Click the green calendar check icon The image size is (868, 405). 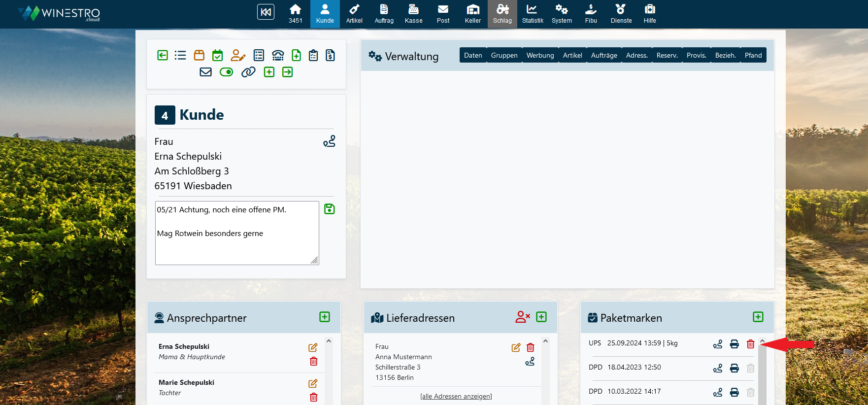[217, 55]
